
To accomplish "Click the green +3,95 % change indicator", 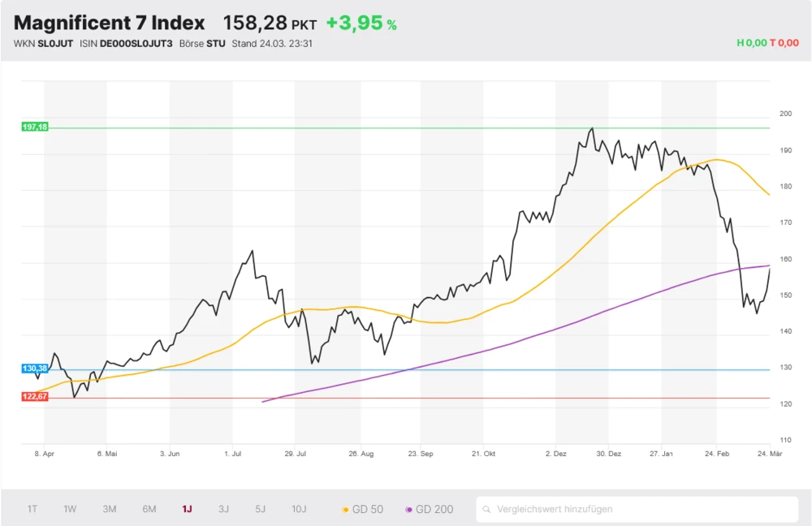I will pos(361,23).
